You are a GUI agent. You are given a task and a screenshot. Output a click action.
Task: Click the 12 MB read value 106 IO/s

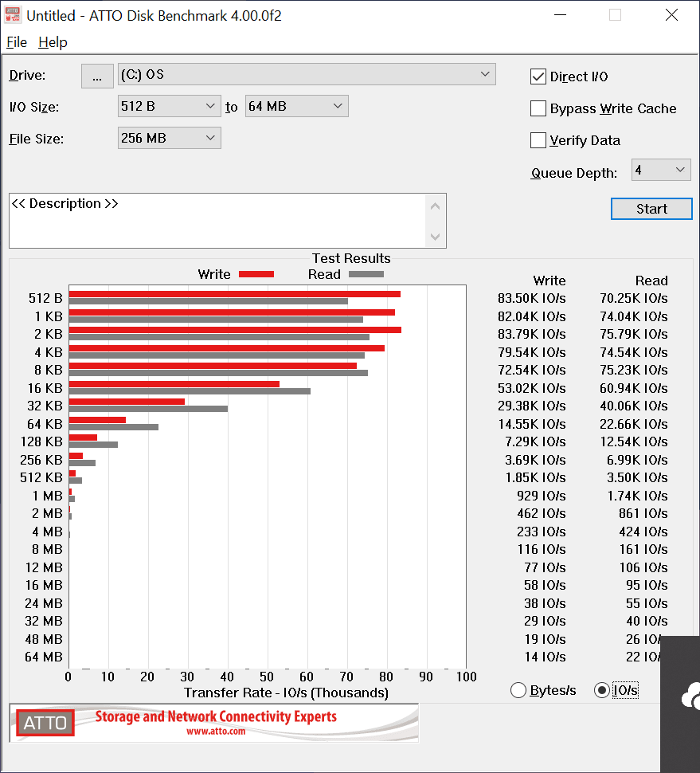pos(643,568)
